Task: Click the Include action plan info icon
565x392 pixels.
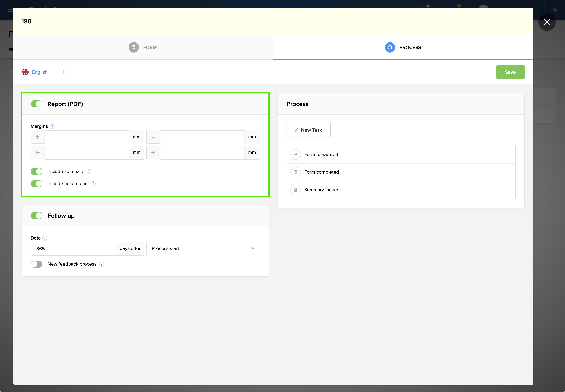Action: click(x=93, y=184)
